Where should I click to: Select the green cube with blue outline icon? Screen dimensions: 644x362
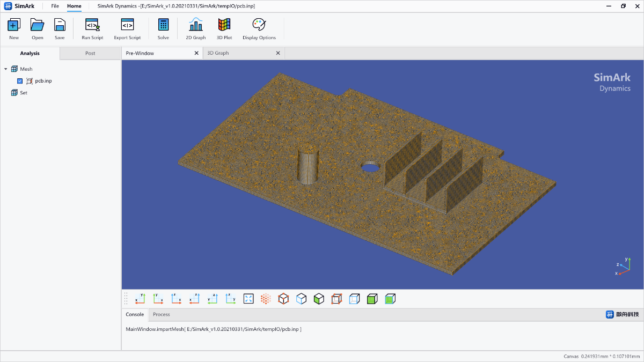point(390,299)
